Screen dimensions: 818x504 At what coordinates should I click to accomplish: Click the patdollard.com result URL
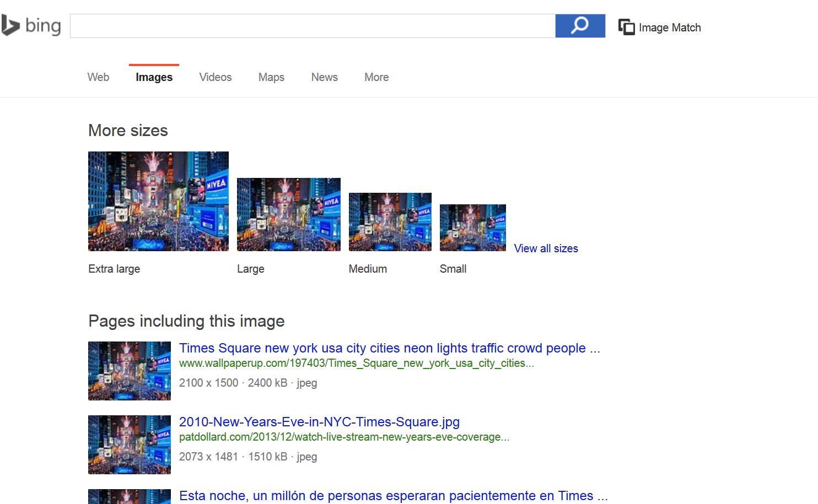(x=344, y=437)
